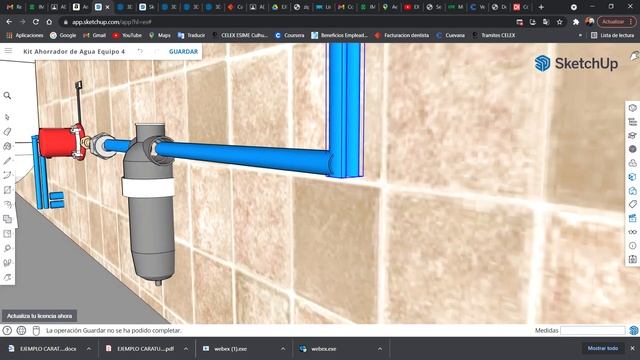Open the Coursera bookmark
This screenshot has width=640, height=360.
[x=289, y=36]
